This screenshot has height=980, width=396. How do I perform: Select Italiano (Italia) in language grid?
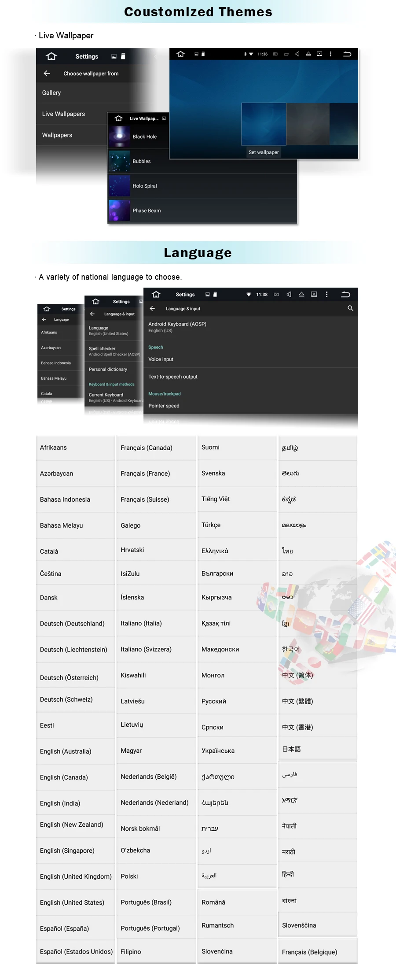click(156, 624)
